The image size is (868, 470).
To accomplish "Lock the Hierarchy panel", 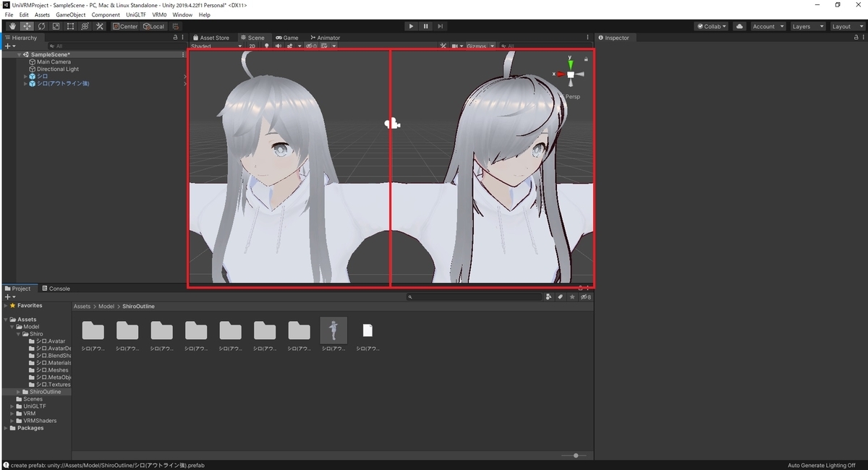I will click(x=175, y=38).
